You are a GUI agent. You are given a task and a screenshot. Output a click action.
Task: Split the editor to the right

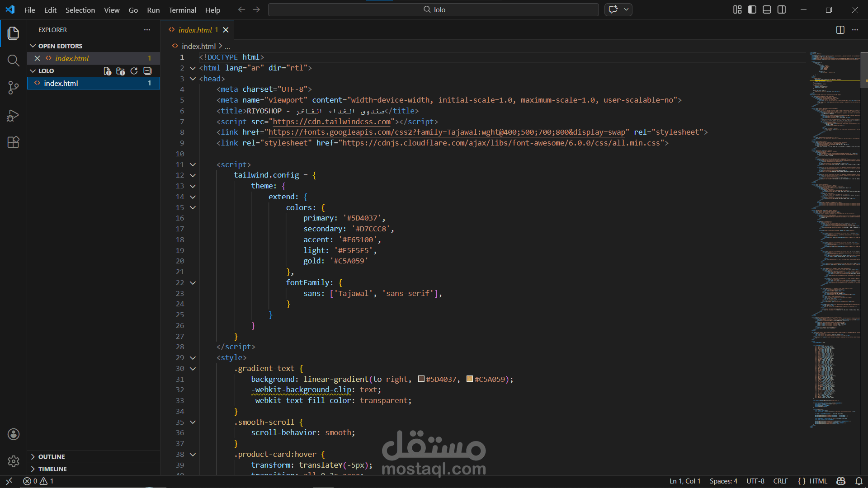point(840,30)
